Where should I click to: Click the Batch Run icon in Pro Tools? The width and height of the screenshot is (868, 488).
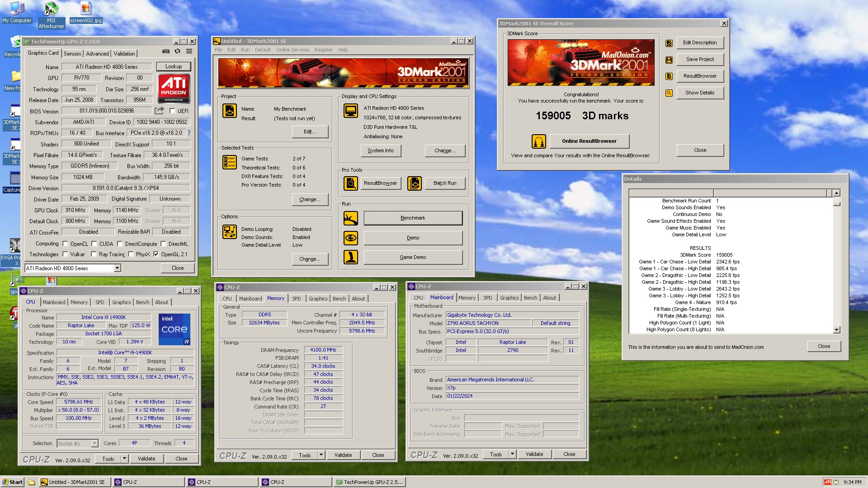(415, 183)
